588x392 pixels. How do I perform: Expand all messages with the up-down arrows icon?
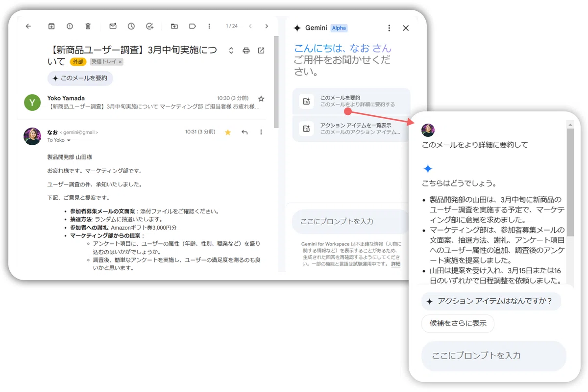(231, 51)
